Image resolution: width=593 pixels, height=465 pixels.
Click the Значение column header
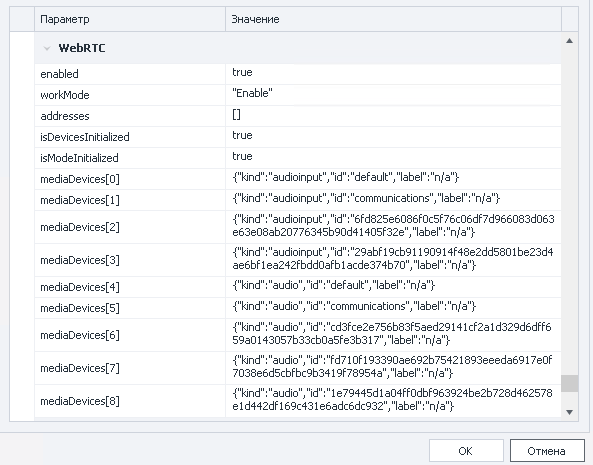click(393, 19)
